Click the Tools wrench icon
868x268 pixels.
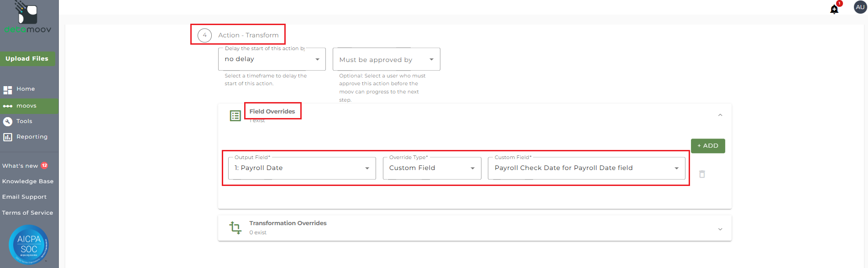(x=8, y=121)
